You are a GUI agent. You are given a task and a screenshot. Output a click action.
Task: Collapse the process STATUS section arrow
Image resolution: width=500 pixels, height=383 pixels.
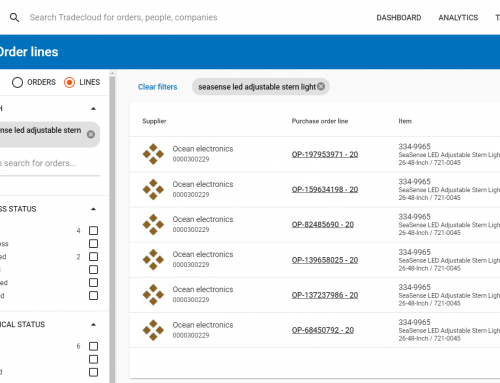point(93,209)
